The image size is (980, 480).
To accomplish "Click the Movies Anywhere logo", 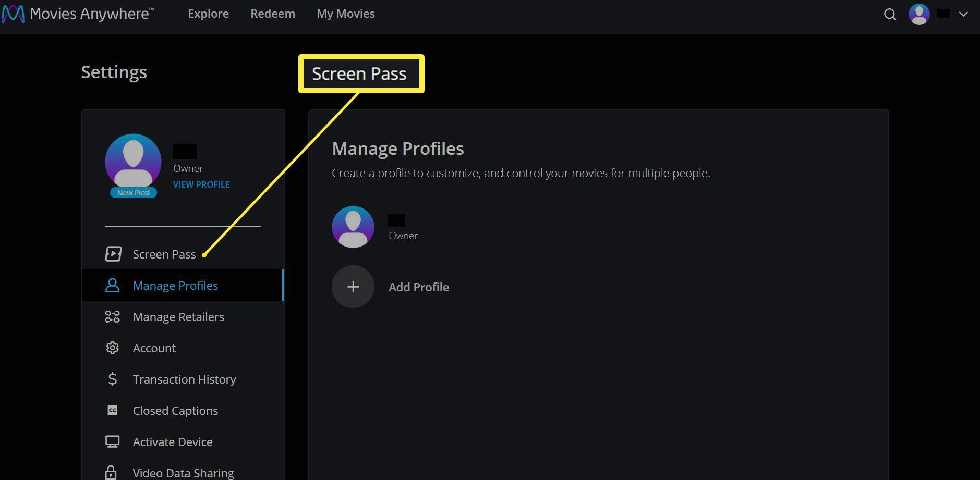I will coord(78,14).
